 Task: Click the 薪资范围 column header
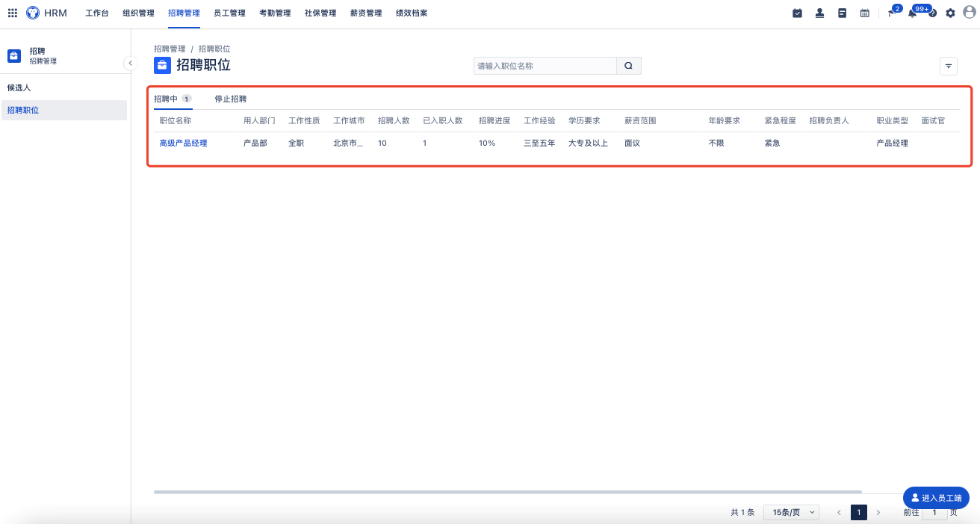[x=640, y=120]
